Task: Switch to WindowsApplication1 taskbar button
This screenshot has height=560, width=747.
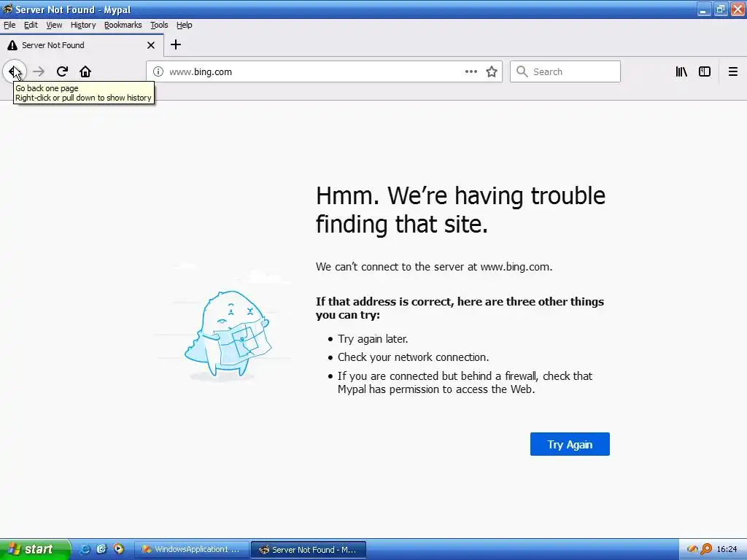Action: pyautogui.click(x=192, y=549)
